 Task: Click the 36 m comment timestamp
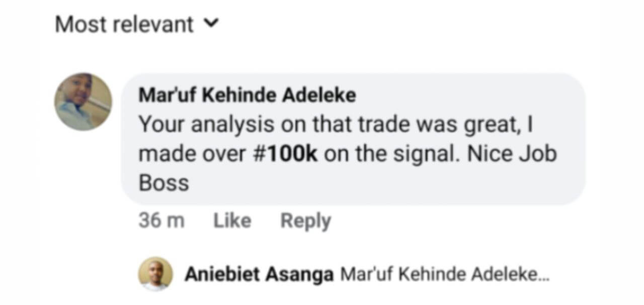pyautogui.click(x=161, y=220)
